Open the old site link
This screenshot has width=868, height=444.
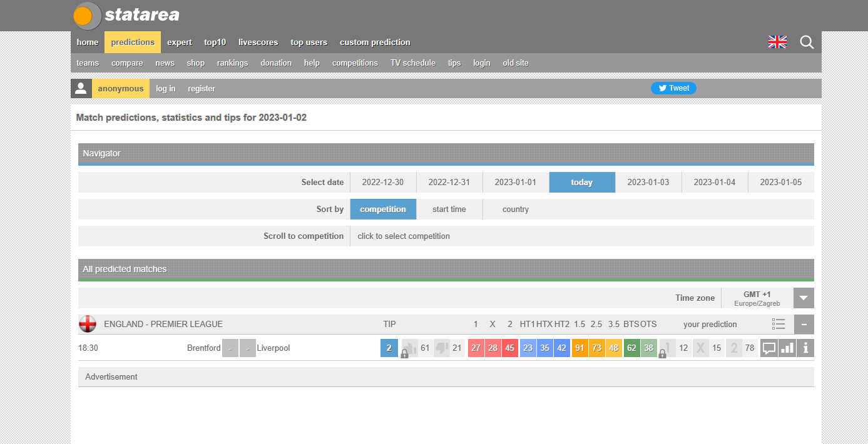point(516,63)
